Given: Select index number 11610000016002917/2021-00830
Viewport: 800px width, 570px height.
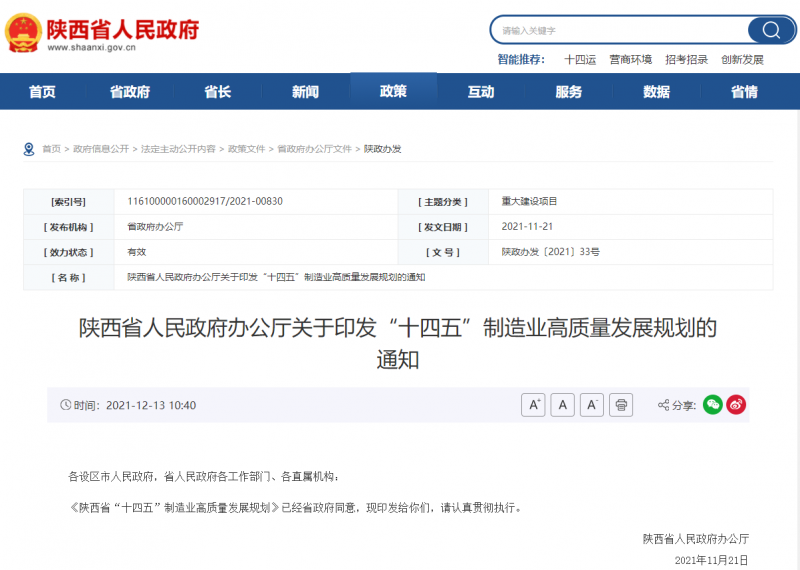Looking at the screenshot, I should [205, 201].
